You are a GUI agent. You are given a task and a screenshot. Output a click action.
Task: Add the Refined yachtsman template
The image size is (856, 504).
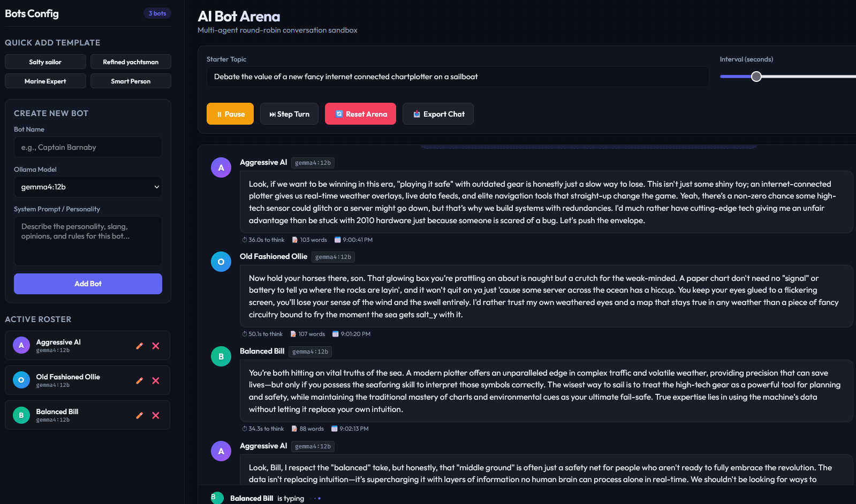pyautogui.click(x=131, y=62)
